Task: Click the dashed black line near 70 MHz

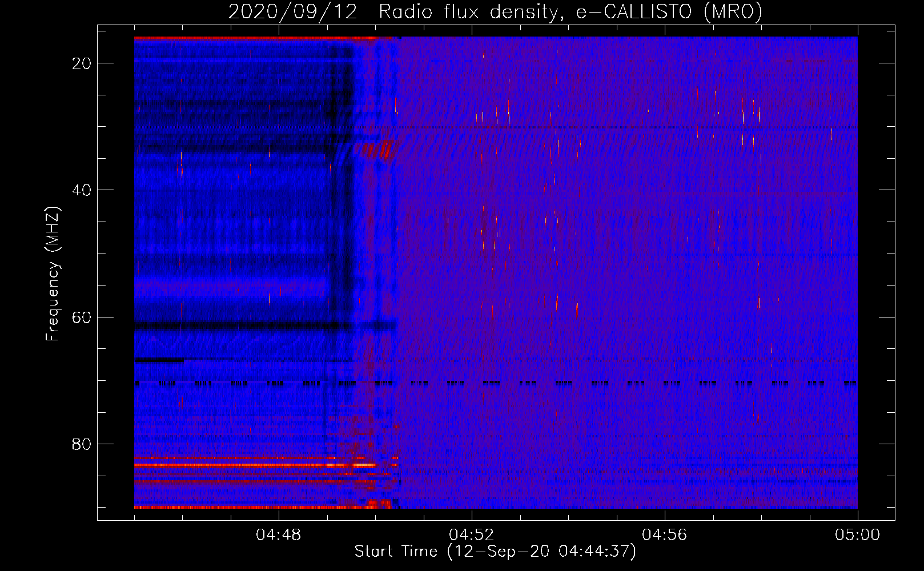Action: pyautogui.click(x=496, y=383)
